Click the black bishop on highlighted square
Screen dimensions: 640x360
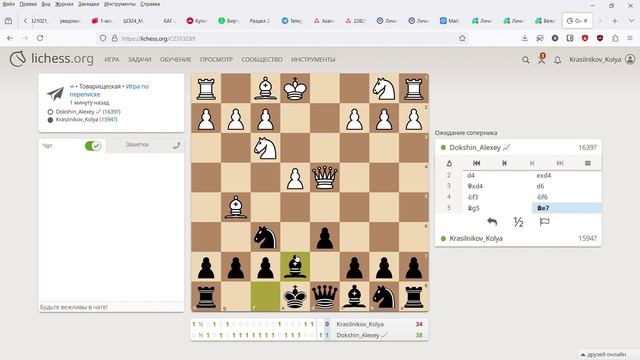pos(295,267)
